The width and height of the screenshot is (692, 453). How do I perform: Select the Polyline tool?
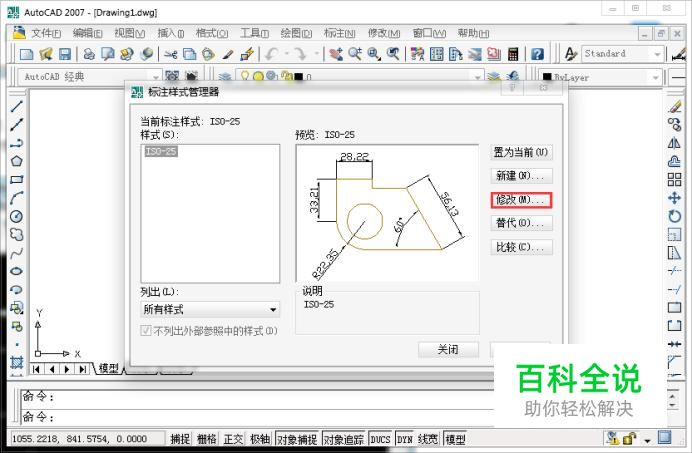(x=16, y=143)
